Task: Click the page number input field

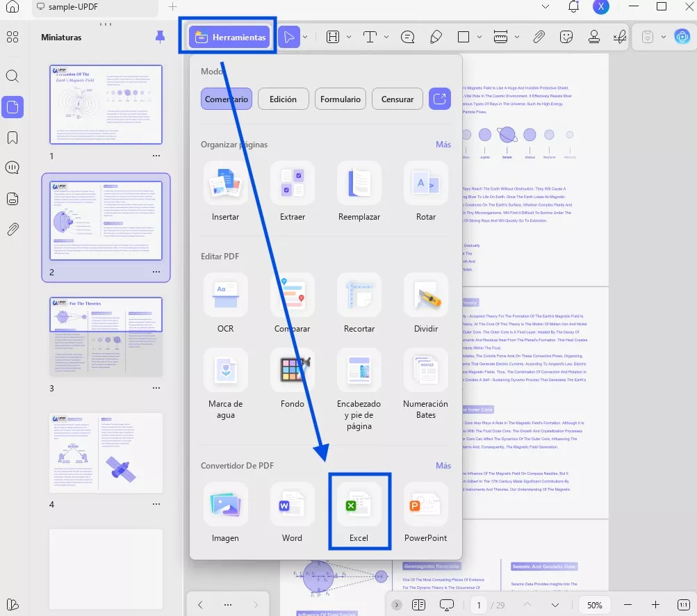Action: coord(479,605)
